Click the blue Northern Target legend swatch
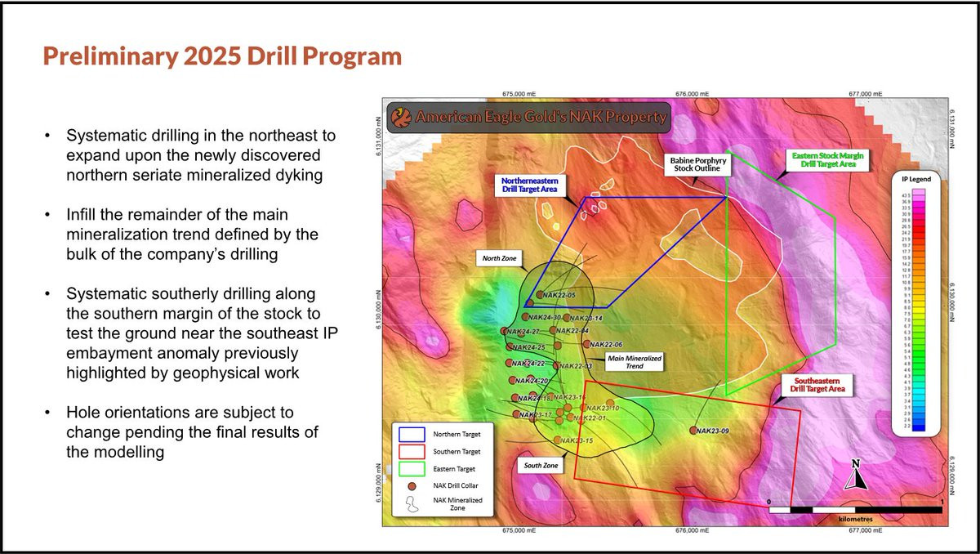The height and width of the screenshot is (554, 980). click(x=413, y=433)
